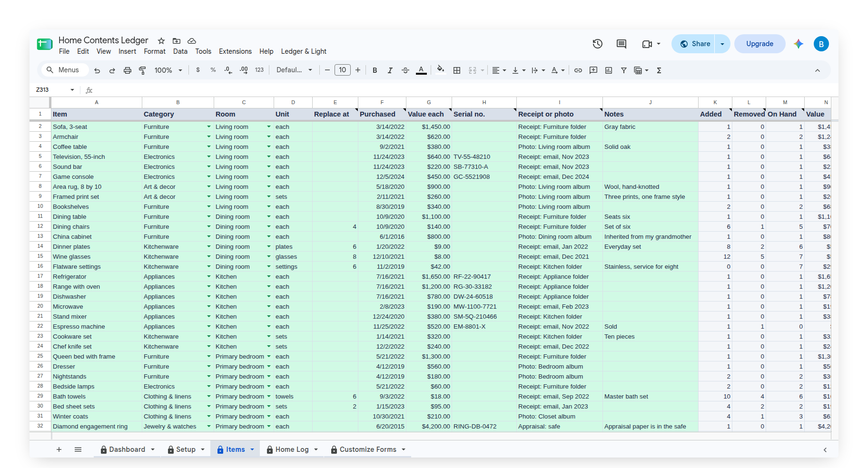This screenshot has width=868, height=468.
Task: Show all sheets list icon
Action: pos(78,449)
